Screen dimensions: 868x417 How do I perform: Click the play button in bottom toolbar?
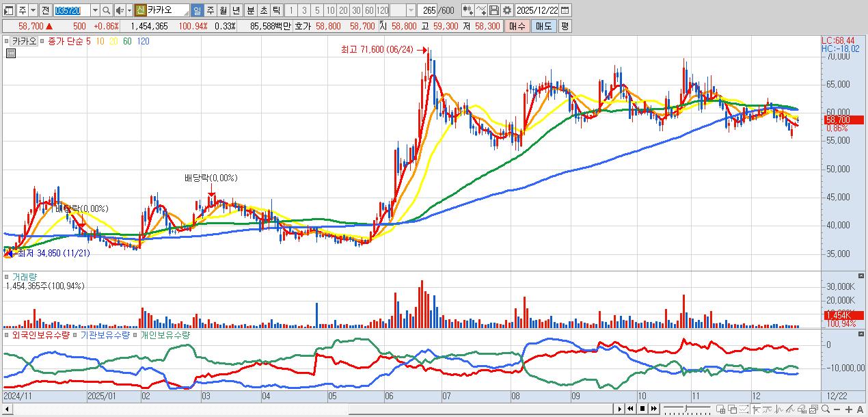[x=620, y=409]
